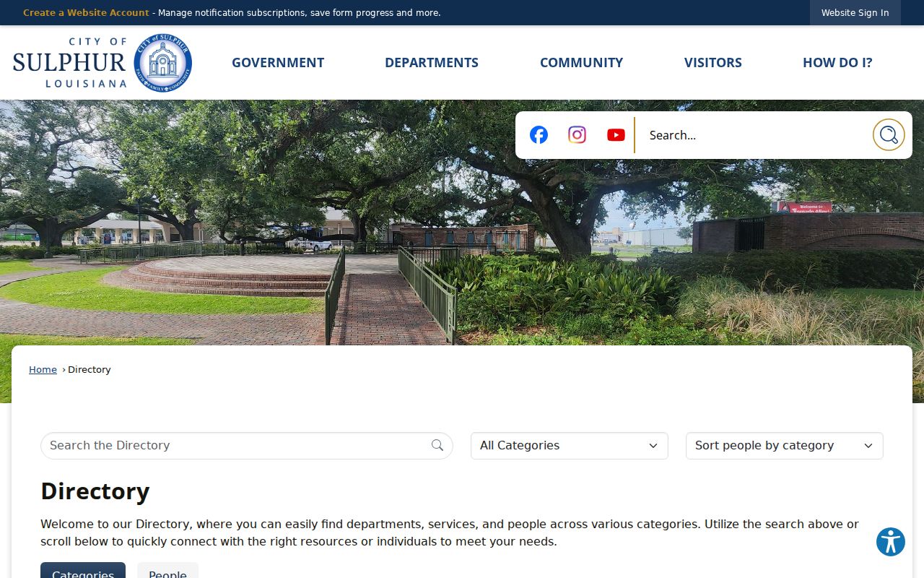
Task: Open the Departments menu
Action: [432, 63]
